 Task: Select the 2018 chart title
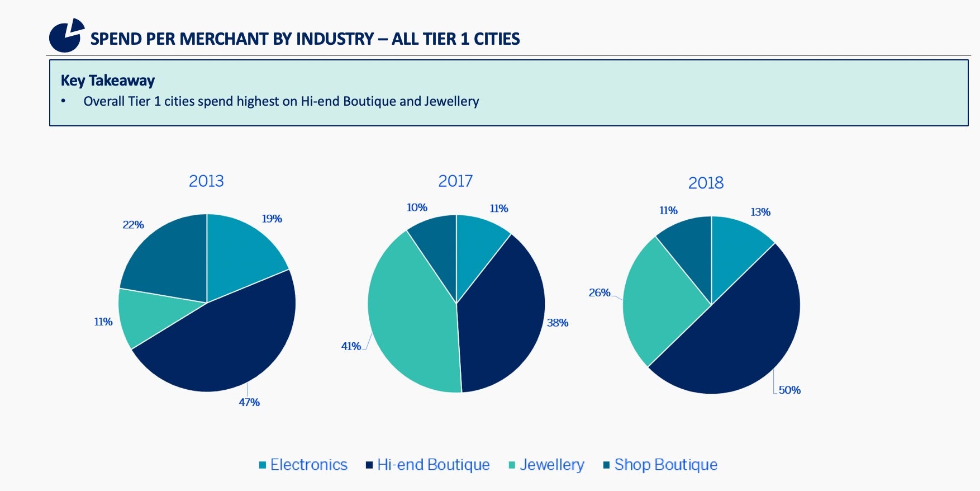(706, 183)
